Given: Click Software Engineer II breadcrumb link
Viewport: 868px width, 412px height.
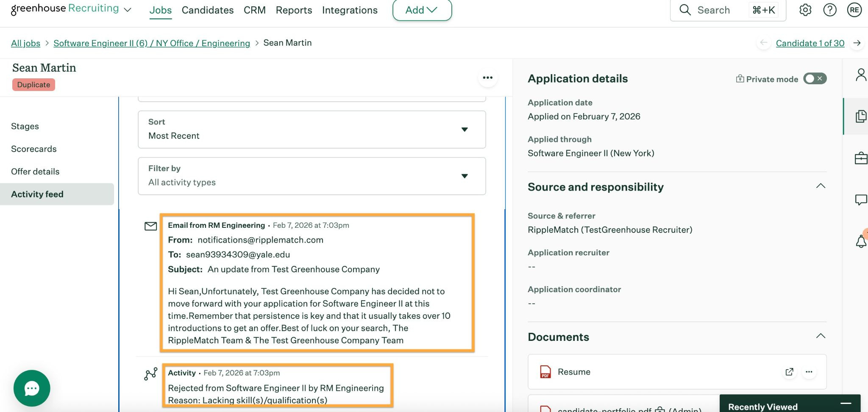Looking at the screenshot, I should [x=152, y=43].
